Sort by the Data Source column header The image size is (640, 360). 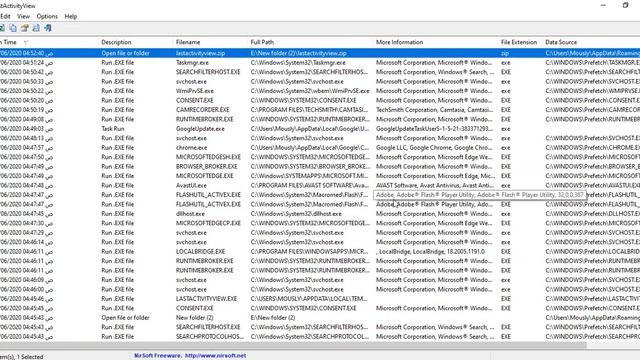tap(561, 42)
